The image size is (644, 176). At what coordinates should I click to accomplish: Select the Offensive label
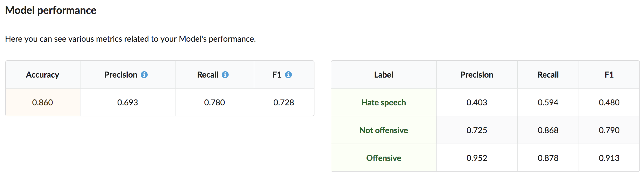pos(384,158)
